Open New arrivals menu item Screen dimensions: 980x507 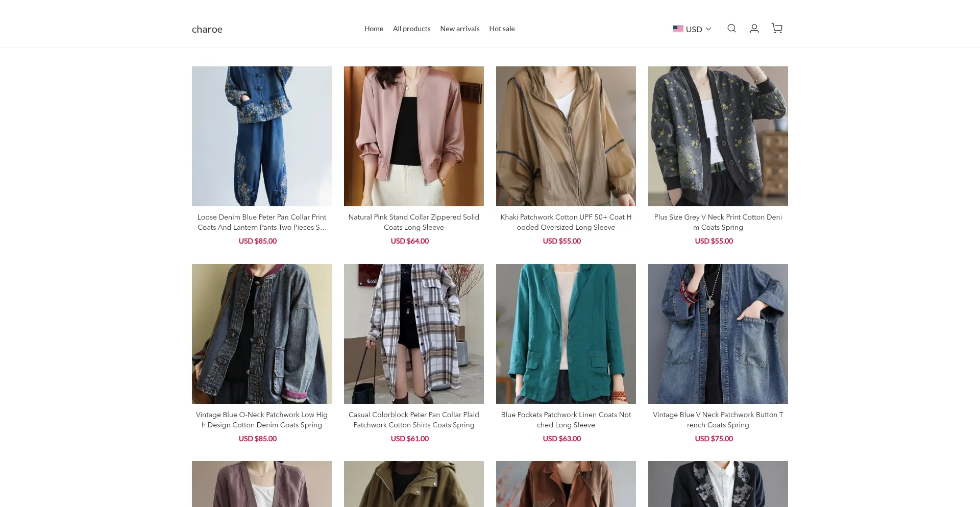460,29
